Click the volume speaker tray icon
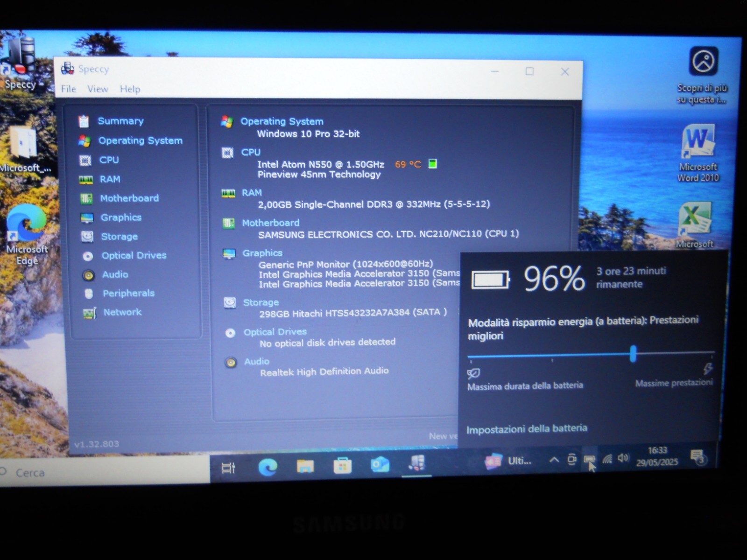The width and height of the screenshot is (747, 560). point(623,458)
